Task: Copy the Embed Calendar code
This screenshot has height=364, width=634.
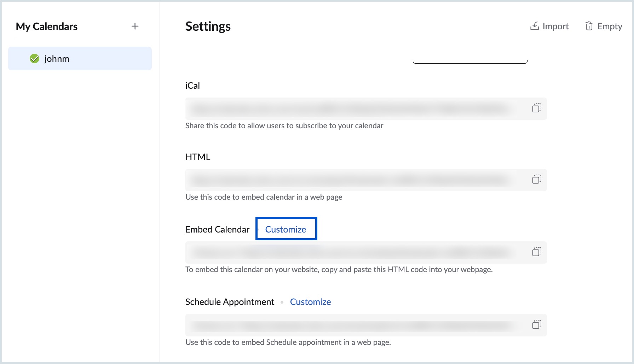Action: click(536, 252)
